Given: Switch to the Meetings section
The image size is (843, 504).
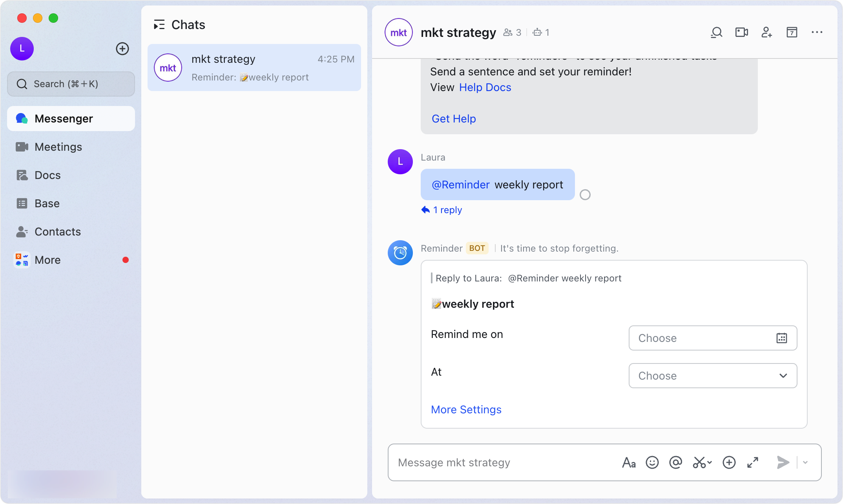Looking at the screenshot, I should point(58,147).
